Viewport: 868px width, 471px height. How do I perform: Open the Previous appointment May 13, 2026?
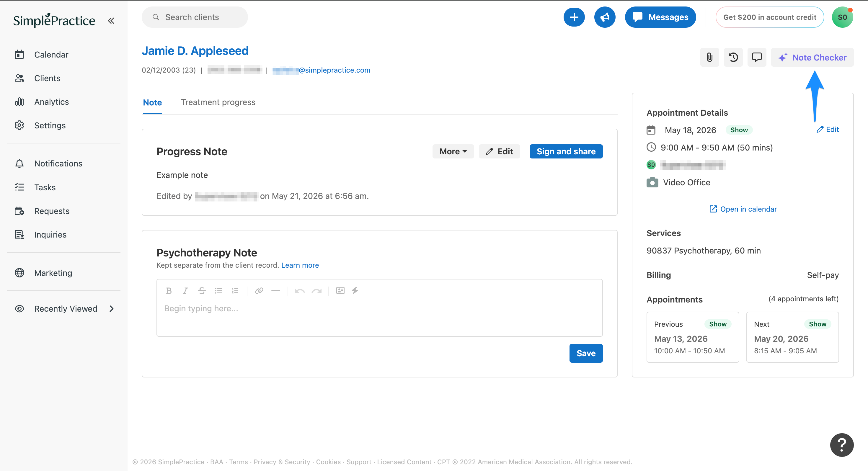[x=692, y=337]
